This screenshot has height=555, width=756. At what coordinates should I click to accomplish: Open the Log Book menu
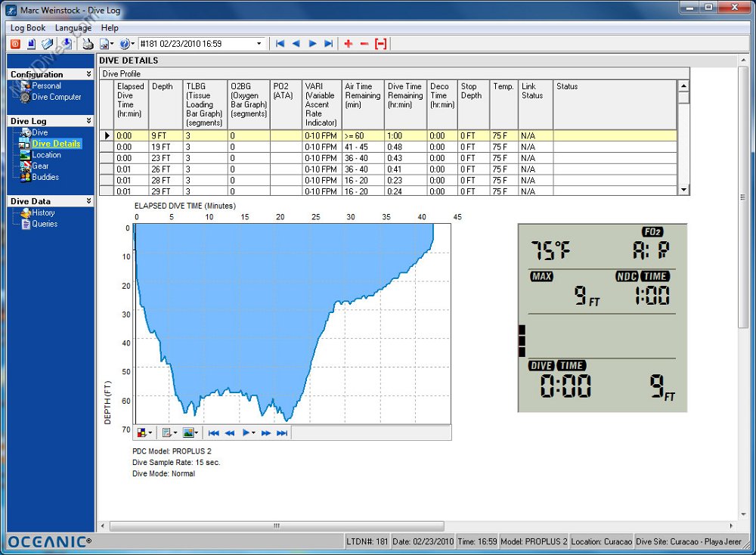pos(28,28)
